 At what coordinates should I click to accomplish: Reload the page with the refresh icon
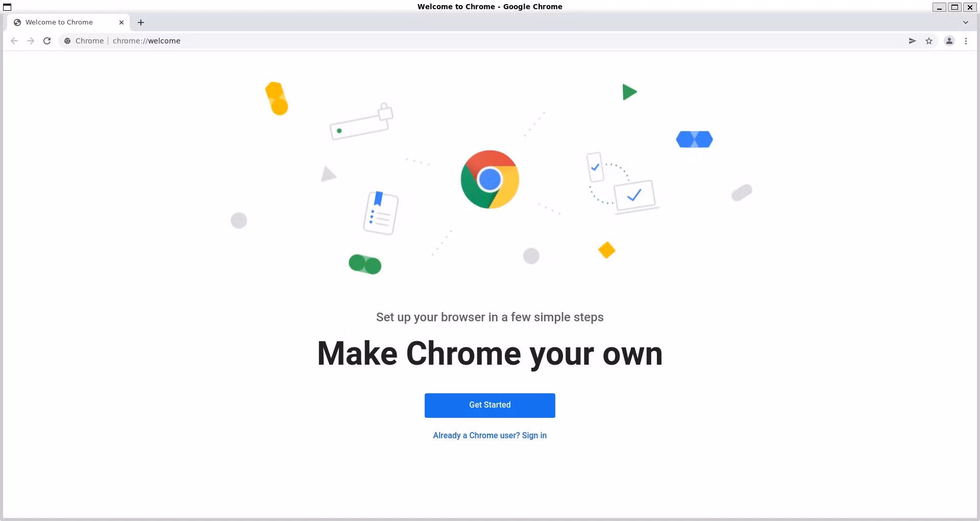click(47, 41)
